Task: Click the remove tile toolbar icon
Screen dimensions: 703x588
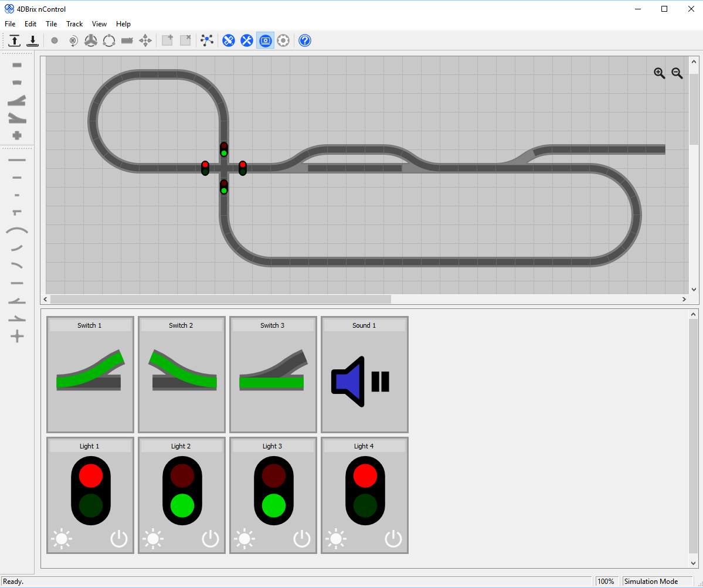Action: (x=186, y=40)
